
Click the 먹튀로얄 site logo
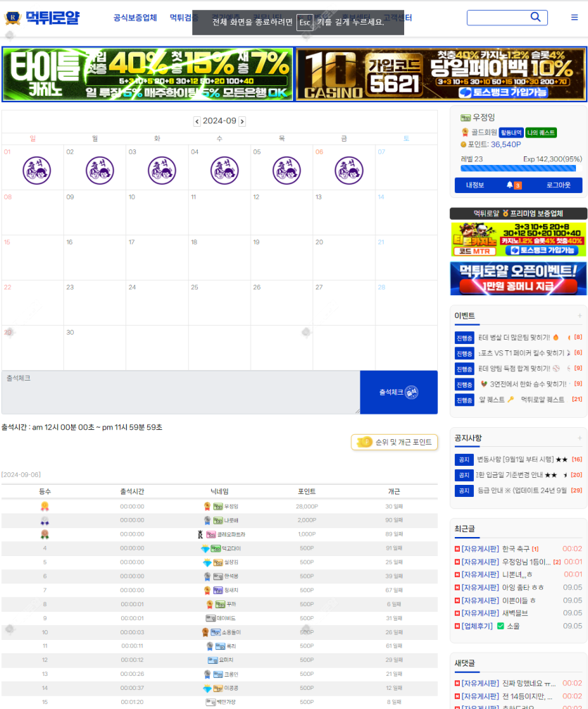pos(43,18)
